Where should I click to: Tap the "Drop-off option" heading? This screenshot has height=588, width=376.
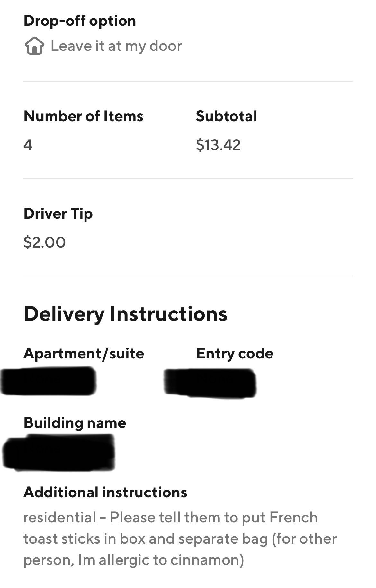coord(80,21)
